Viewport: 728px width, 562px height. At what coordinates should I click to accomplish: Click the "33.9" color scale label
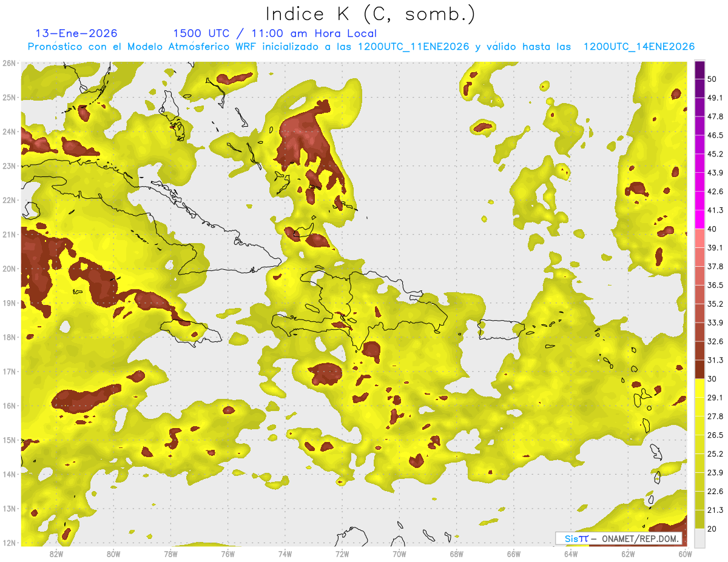tap(715, 323)
